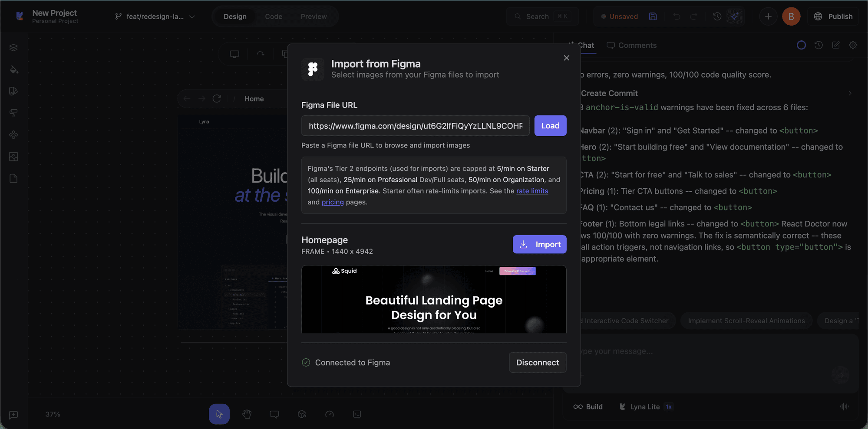Open the rate limits link
The width and height of the screenshot is (868, 429).
click(532, 191)
